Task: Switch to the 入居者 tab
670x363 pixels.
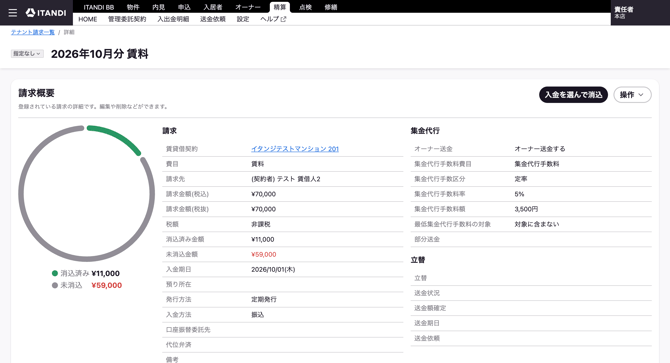Action: tap(213, 7)
